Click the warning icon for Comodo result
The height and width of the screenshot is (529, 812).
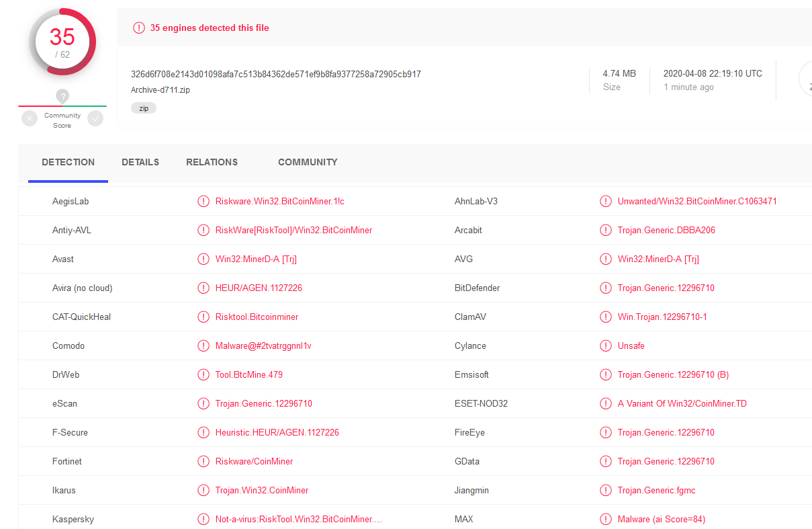click(204, 345)
